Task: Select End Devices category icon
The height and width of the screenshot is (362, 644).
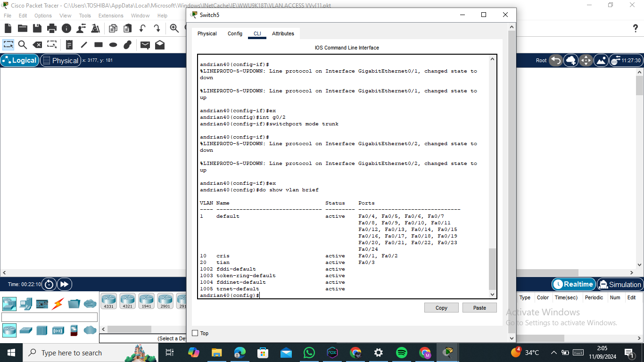Action: click(x=26, y=304)
